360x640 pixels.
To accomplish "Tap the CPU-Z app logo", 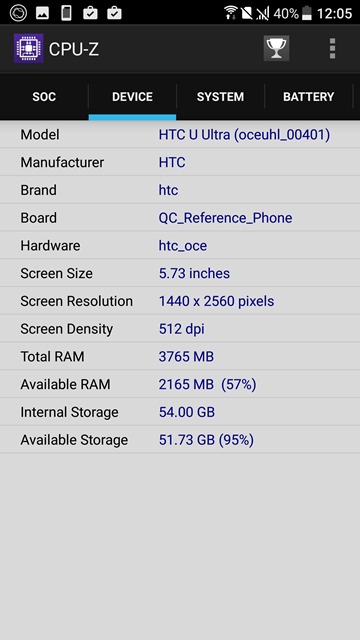I will [29, 49].
